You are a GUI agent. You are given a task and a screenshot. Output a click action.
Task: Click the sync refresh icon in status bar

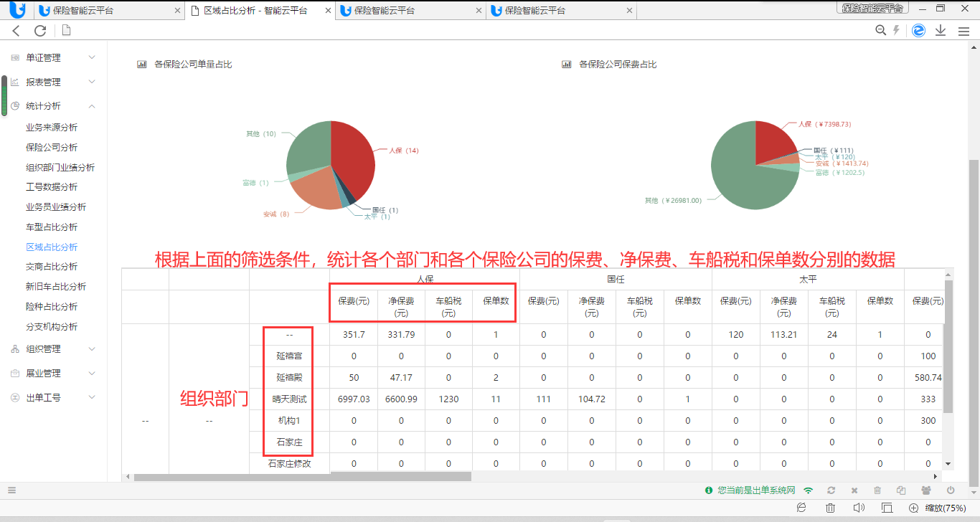pos(831,490)
